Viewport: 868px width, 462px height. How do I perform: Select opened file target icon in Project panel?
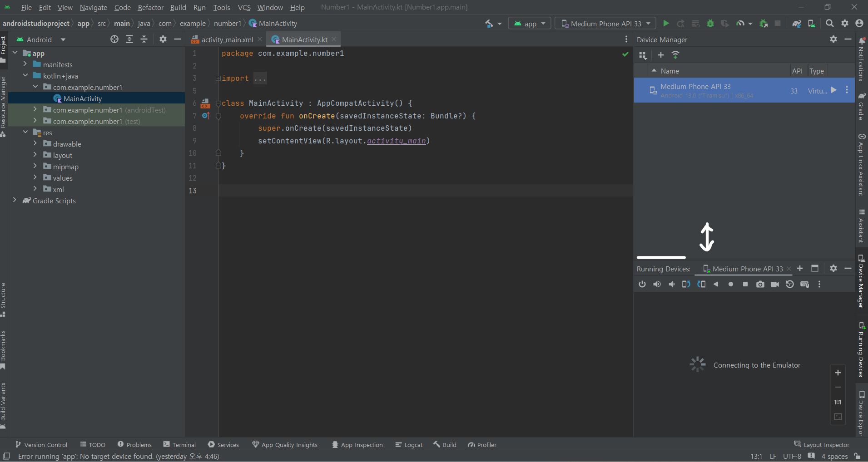click(114, 39)
